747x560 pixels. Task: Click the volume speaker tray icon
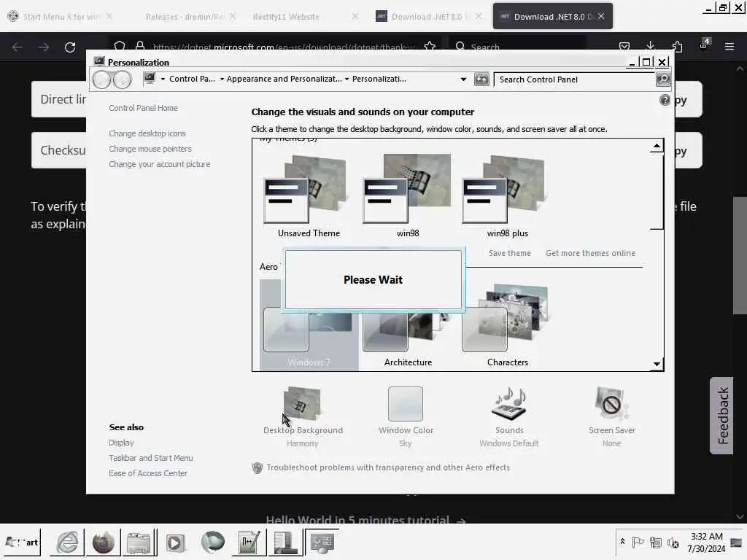(673, 542)
